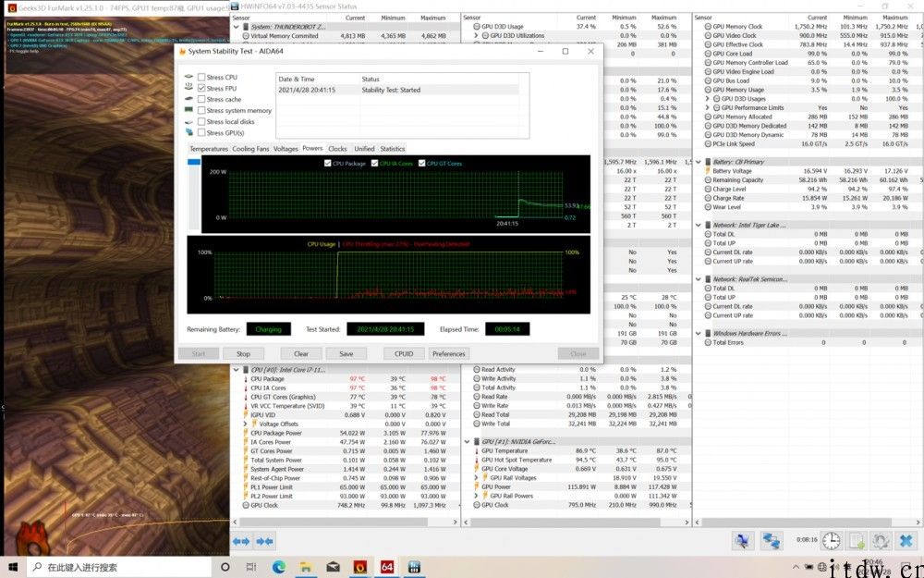Click the Cortana circle on the taskbar

(225, 567)
